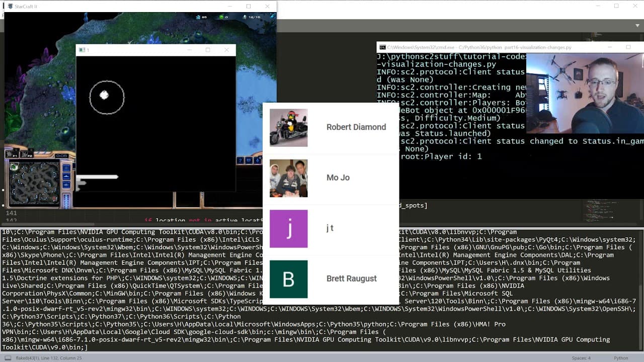Maximize the window titled 1
Screen dimensions: 644x362
tap(208, 50)
